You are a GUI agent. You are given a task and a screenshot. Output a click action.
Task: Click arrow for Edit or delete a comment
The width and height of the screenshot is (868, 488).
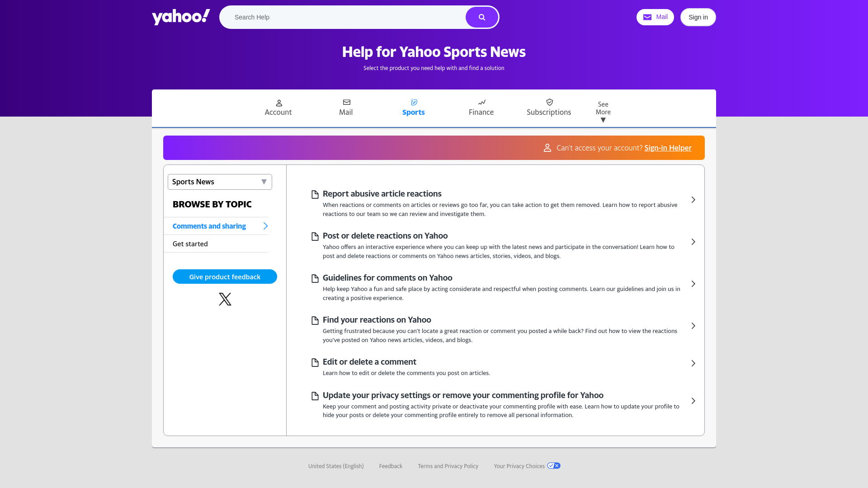pyautogui.click(x=693, y=363)
